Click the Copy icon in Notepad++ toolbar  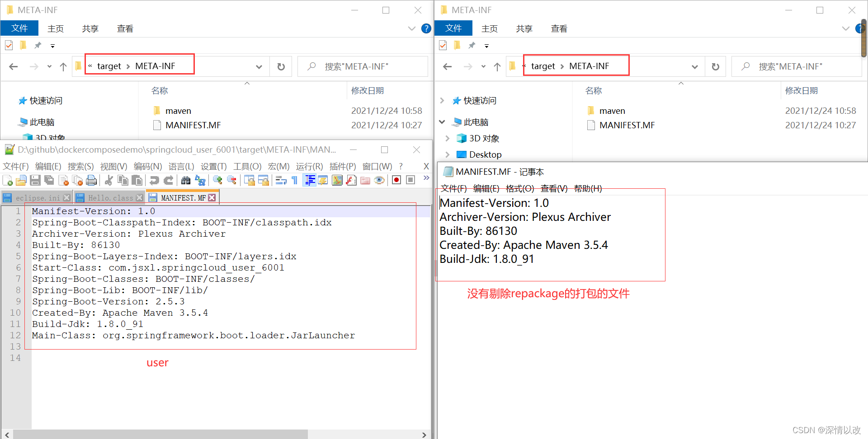pos(123,181)
